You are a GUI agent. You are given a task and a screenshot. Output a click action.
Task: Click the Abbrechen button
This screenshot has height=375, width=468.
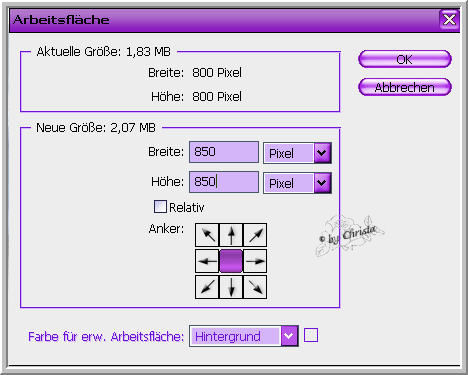click(x=405, y=87)
